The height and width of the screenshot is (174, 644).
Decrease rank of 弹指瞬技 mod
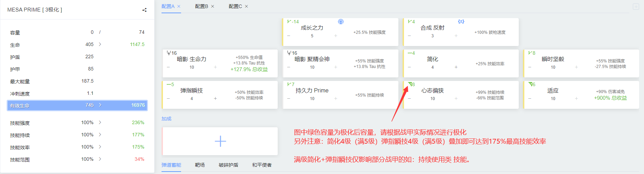(x=168, y=99)
